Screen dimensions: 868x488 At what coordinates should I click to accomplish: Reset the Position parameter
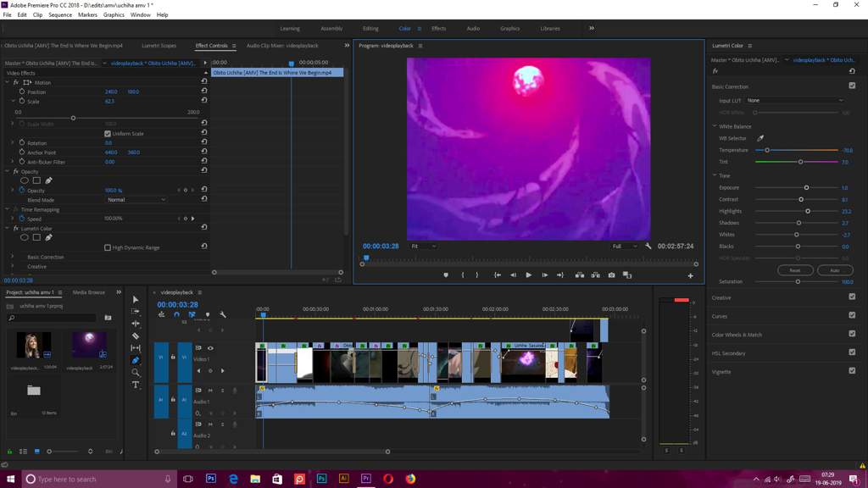coord(204,91)
